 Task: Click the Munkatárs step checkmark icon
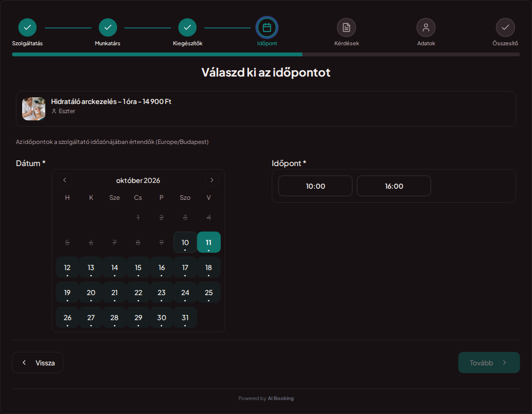click(x=108, y=27)
